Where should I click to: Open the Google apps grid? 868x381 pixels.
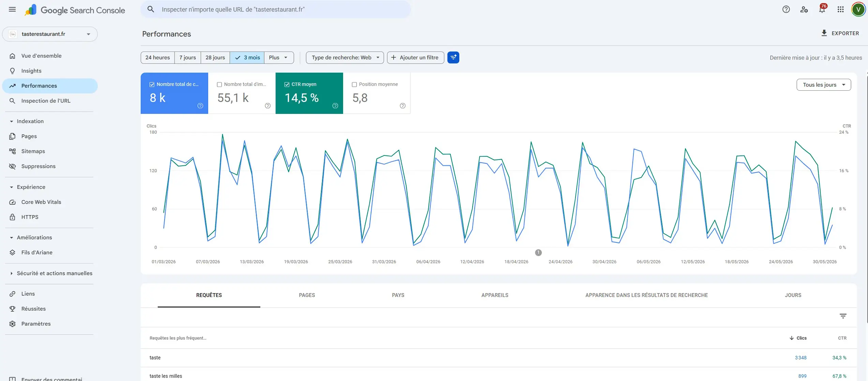tap(840, 10)
